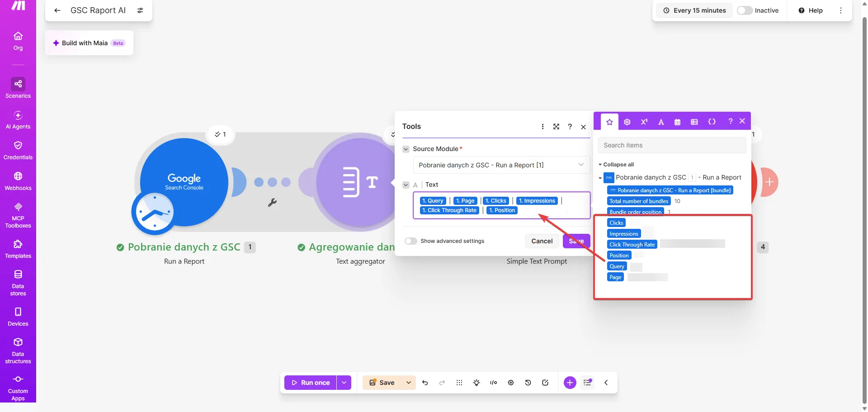This screenshot has width=868, height=412.
Task: Switch to date functions calendar tab
Action: pyautogui.click(x=677, y=122)
